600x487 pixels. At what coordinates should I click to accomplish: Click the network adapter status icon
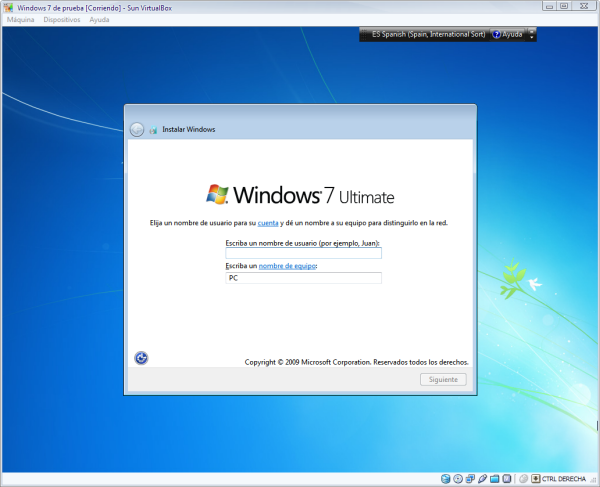point(470,478)
